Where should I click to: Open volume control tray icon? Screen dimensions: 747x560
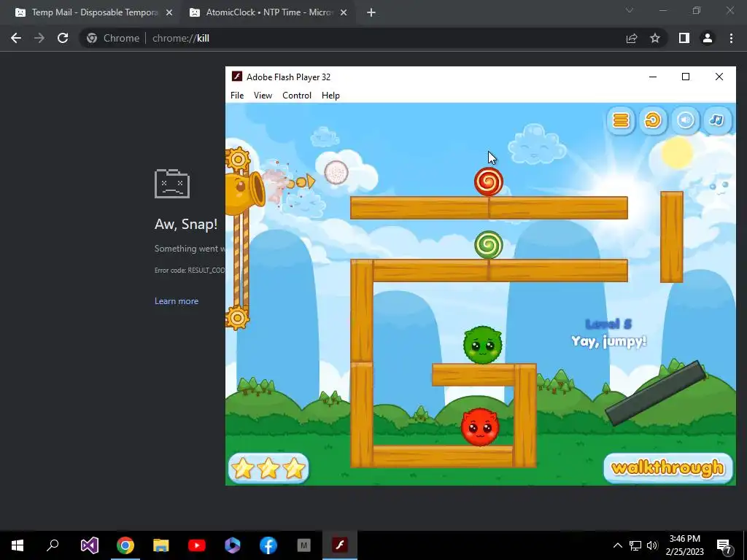[x=652, y=545]
